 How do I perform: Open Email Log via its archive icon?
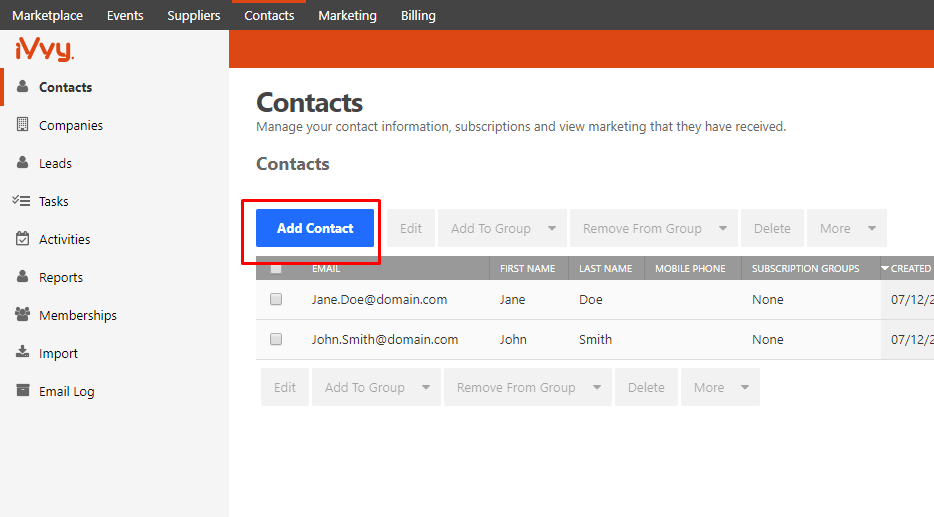coord(23,390)
